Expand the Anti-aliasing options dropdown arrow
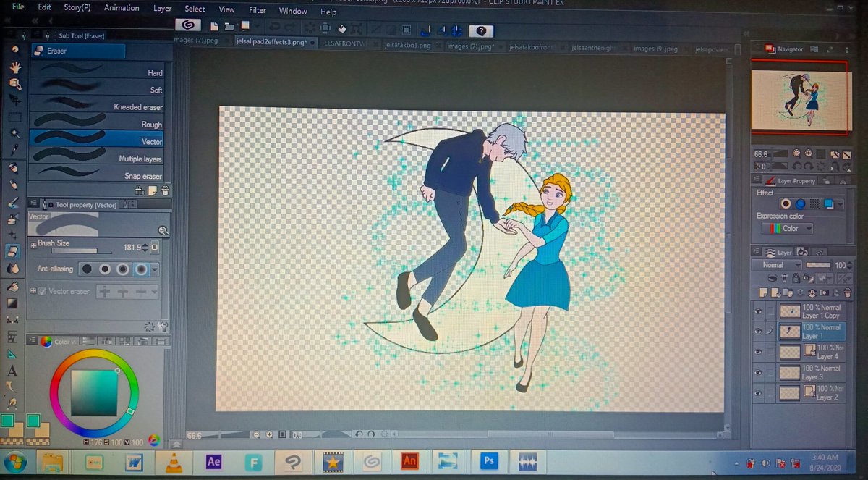The width and height of the screenshot is (868, 480). click(x=155, y=269)
